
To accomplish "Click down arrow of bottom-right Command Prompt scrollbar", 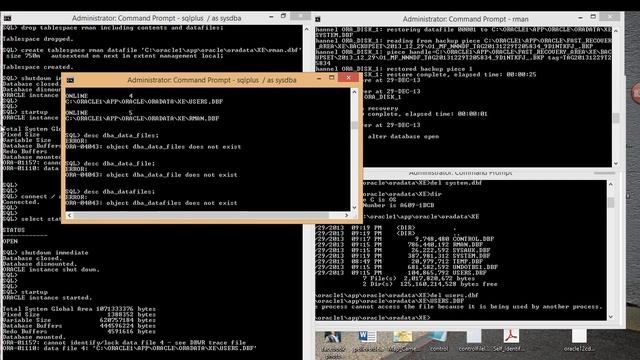I will point(611,317).
